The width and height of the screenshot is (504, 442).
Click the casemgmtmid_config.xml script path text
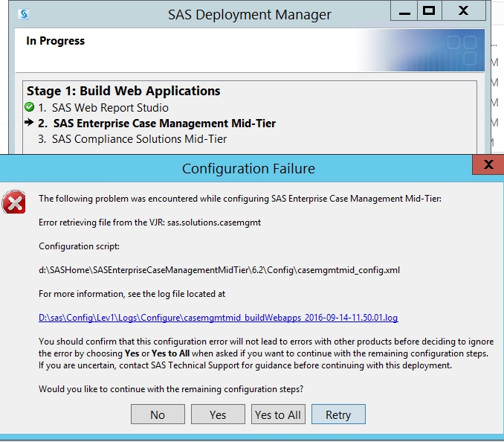coord(219,270)
